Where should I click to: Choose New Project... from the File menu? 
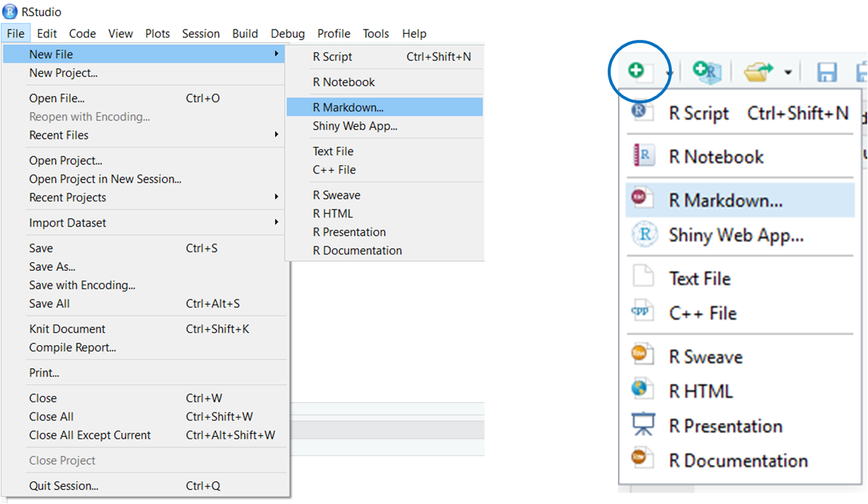pos(63,73)
